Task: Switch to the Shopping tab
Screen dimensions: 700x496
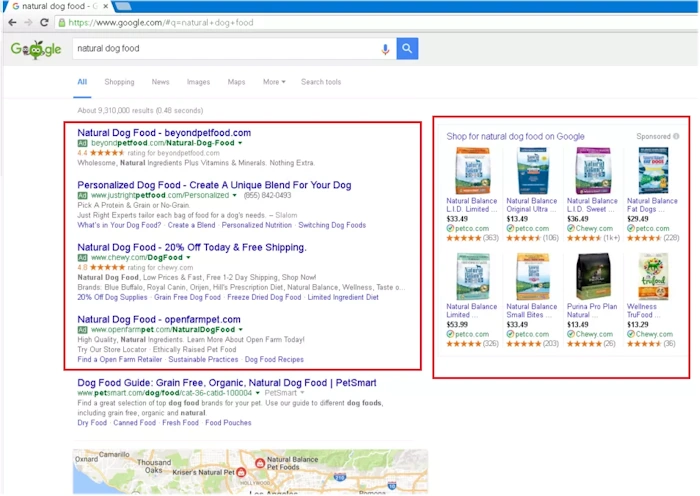Action: 119,82
